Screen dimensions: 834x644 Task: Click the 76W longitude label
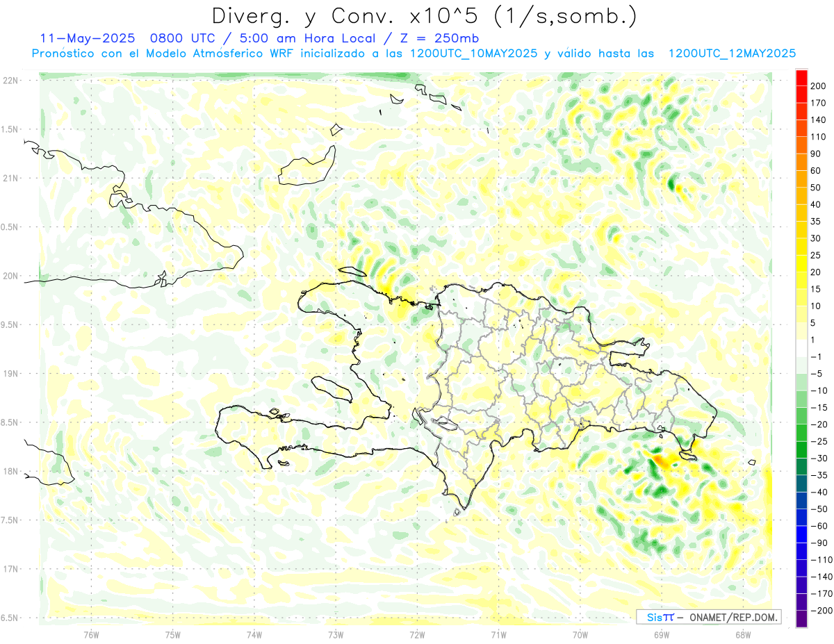tap(91, 634)
